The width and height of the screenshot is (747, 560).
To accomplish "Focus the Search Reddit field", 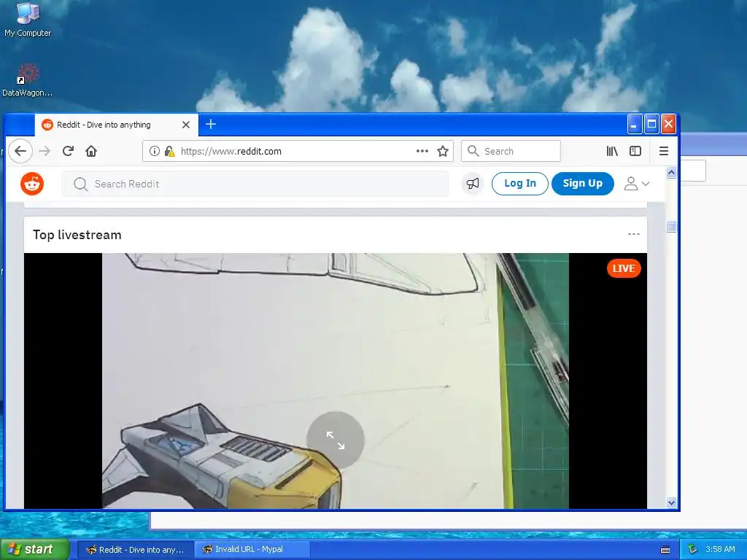I will (255, 184).
